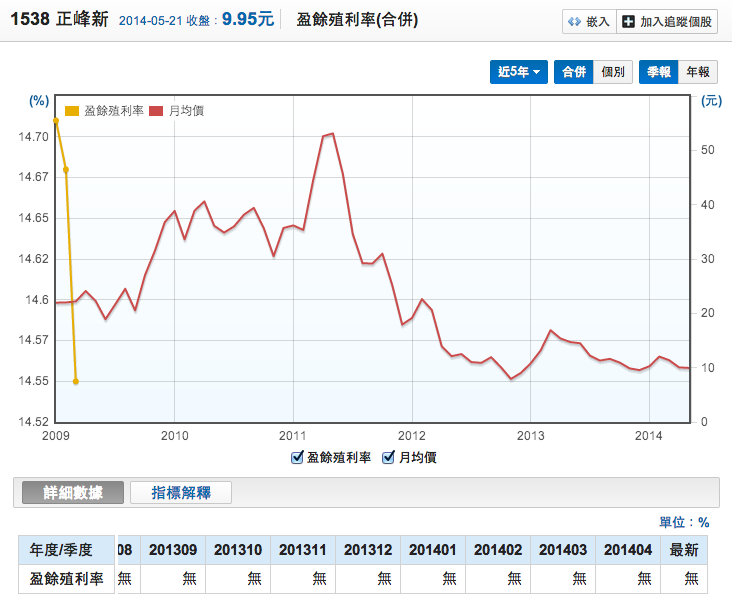This screenshot has height=603, width=732.
Task: Click the plus icon to add tracked stock
Action: 628,21
